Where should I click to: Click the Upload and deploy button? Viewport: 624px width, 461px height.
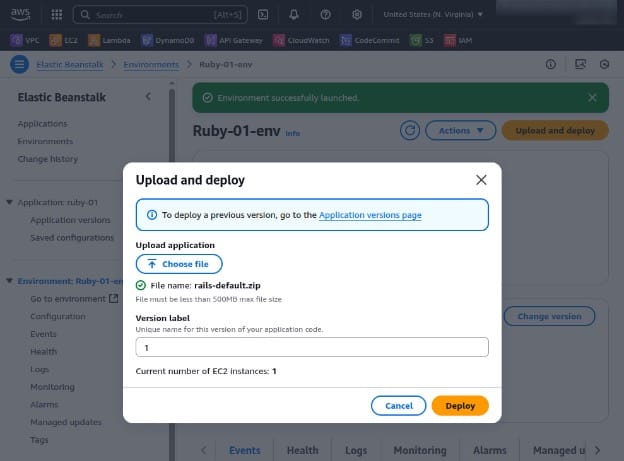click(x=555, y=131)
